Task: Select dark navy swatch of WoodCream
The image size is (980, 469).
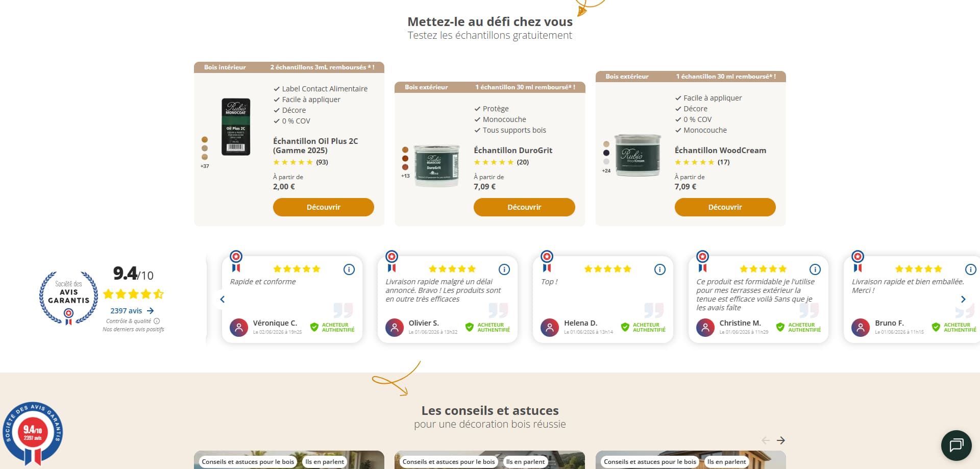Action: click(606, 153)
